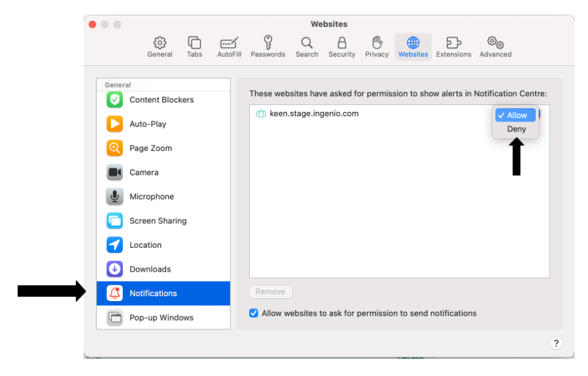This screenshot has width=588, height=376.
Task: Open the Tabs preferences pane
Action: (x=195, y=47)
